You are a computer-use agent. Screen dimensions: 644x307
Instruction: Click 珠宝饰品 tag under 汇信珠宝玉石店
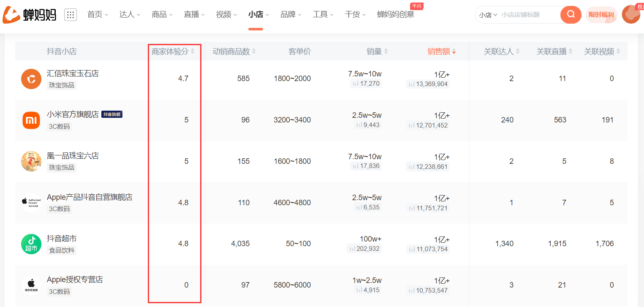pyautogui.click(x=61, y=85)
